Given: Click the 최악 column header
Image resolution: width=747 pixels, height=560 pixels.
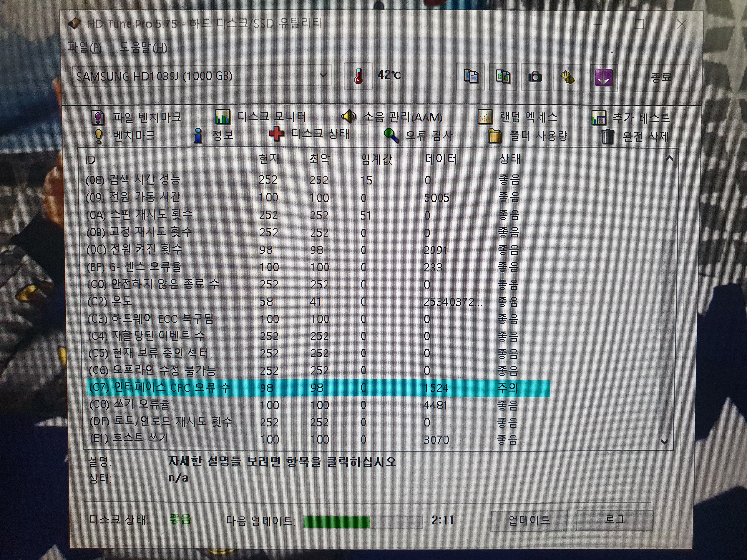Looking at the screenshot, I should (x=319, y=159).
